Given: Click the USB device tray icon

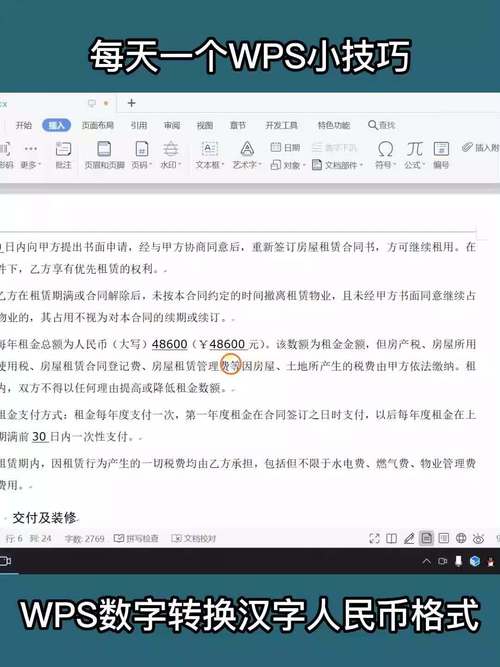Looking at the screenshot, I should (x=458, y=562).
